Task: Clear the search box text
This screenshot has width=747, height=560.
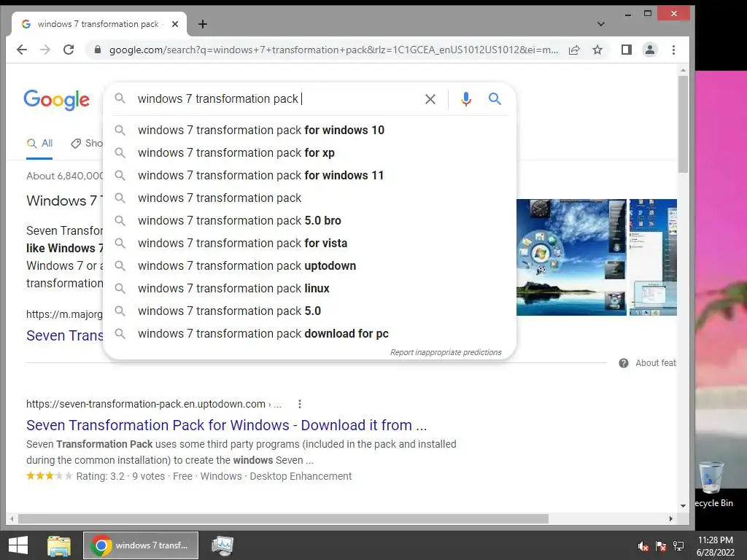Action: point(430,99)
